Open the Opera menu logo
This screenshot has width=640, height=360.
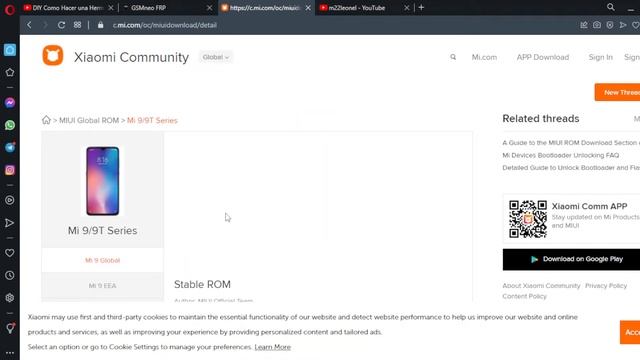[x=10, y=9]
